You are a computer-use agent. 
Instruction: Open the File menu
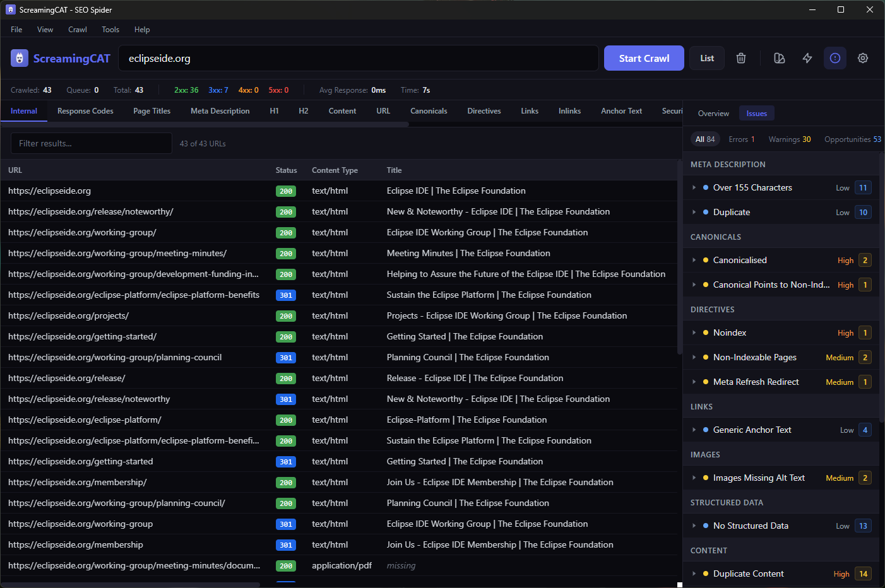click(16, 30)
